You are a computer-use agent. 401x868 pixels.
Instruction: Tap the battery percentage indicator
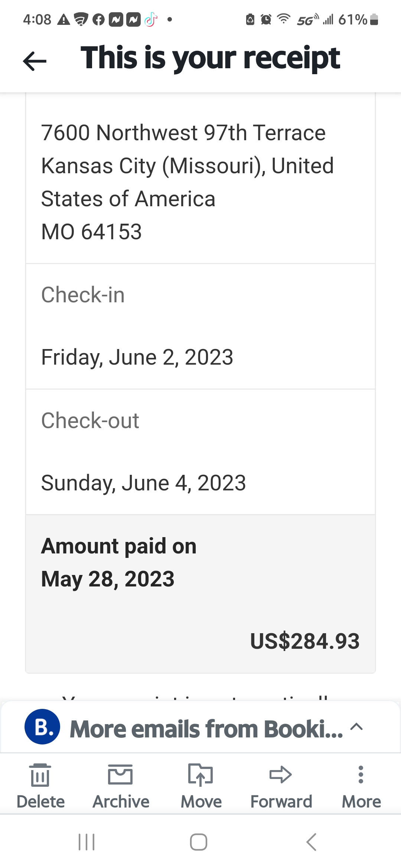click(x=353, y=19)
